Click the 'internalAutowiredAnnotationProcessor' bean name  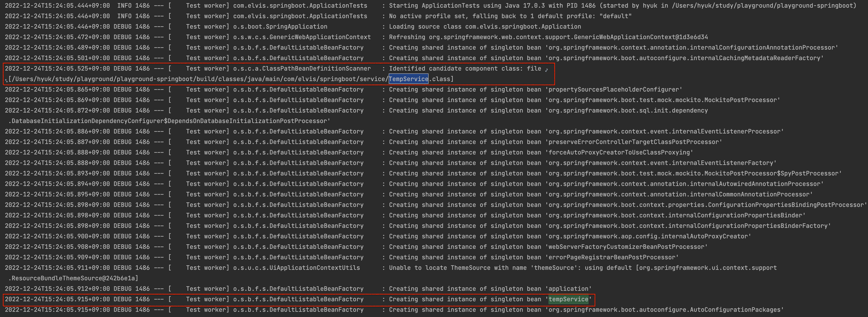coord(755,184)
